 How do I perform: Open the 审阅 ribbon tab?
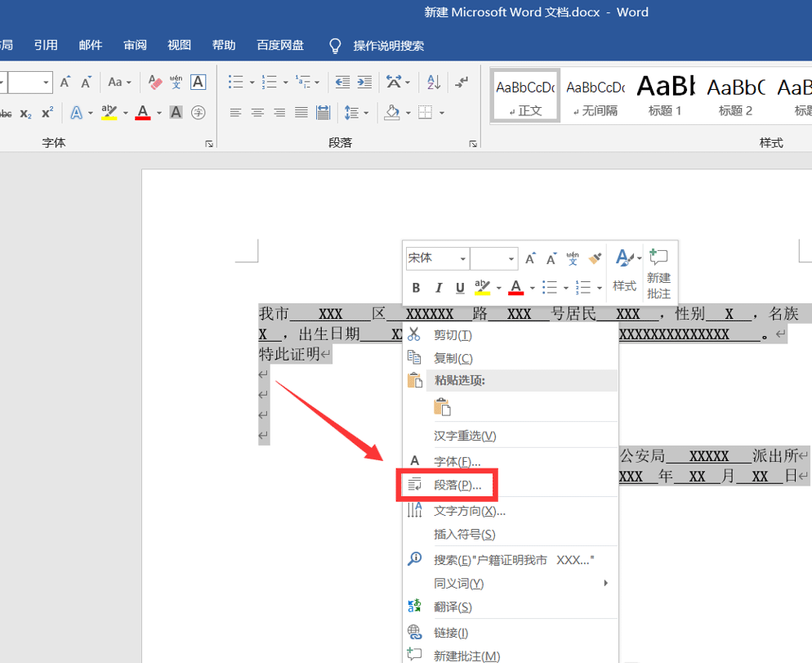[x=136, y=45]
